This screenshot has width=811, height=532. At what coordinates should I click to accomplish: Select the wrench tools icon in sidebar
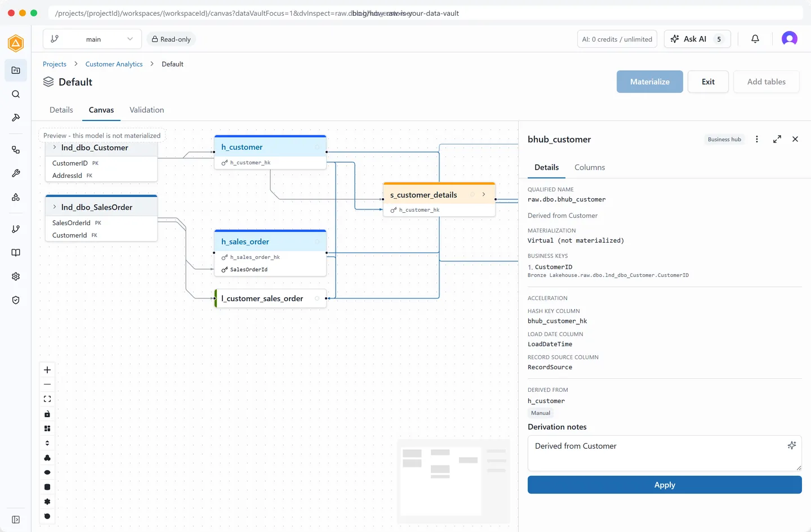tap(16, 173)
